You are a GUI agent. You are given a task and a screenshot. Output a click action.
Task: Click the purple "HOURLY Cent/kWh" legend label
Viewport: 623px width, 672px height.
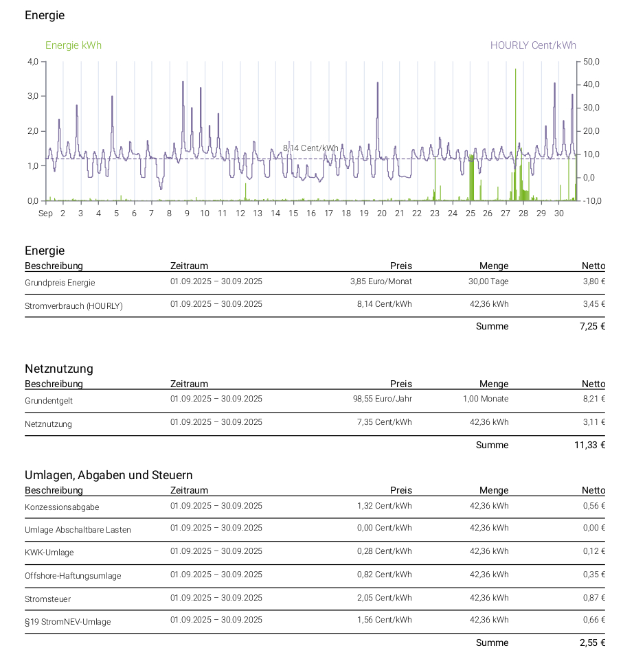click(x=533, y=45)
